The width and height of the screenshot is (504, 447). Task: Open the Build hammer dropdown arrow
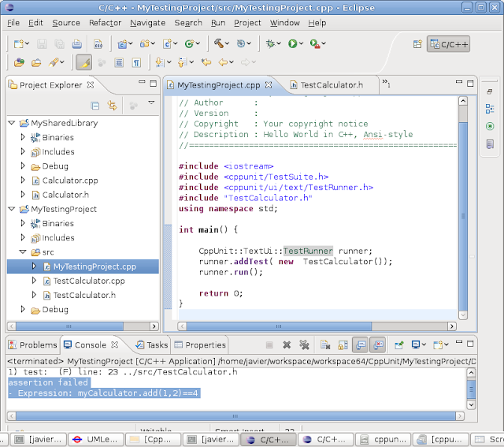pyautogui.click(x=228, y=43)
